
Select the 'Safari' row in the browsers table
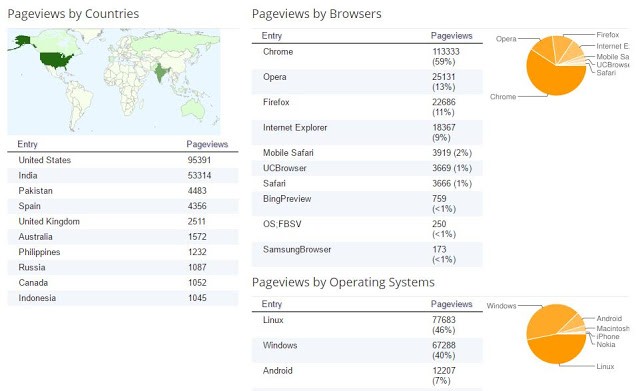[x=367, y=184]
